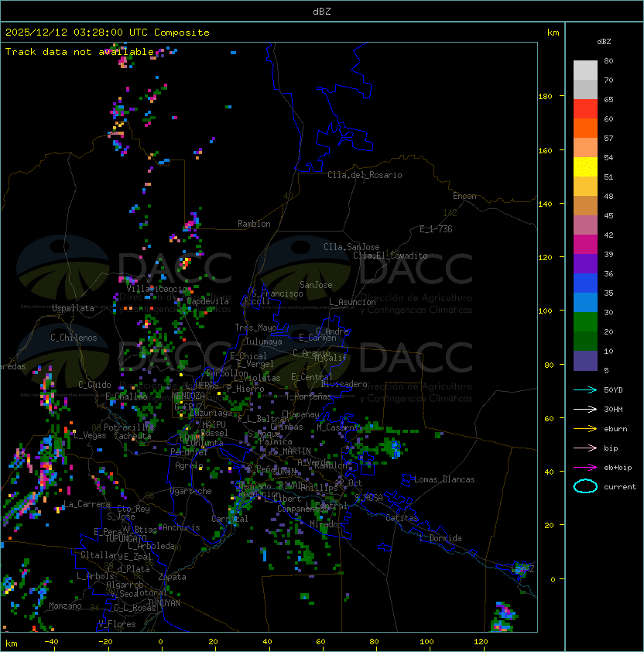Click the '39' legend value label
644x652 pixels.
608,254
